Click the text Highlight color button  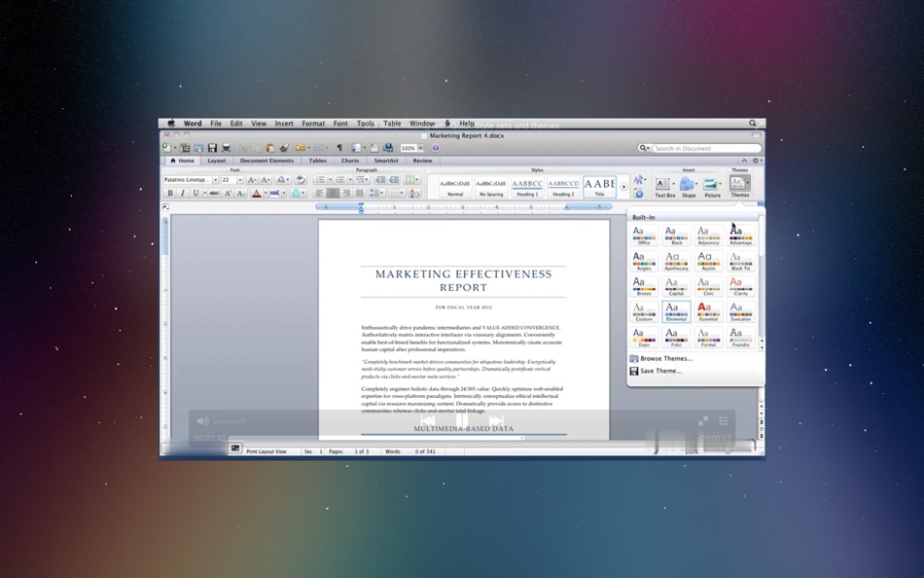(274, 193)
